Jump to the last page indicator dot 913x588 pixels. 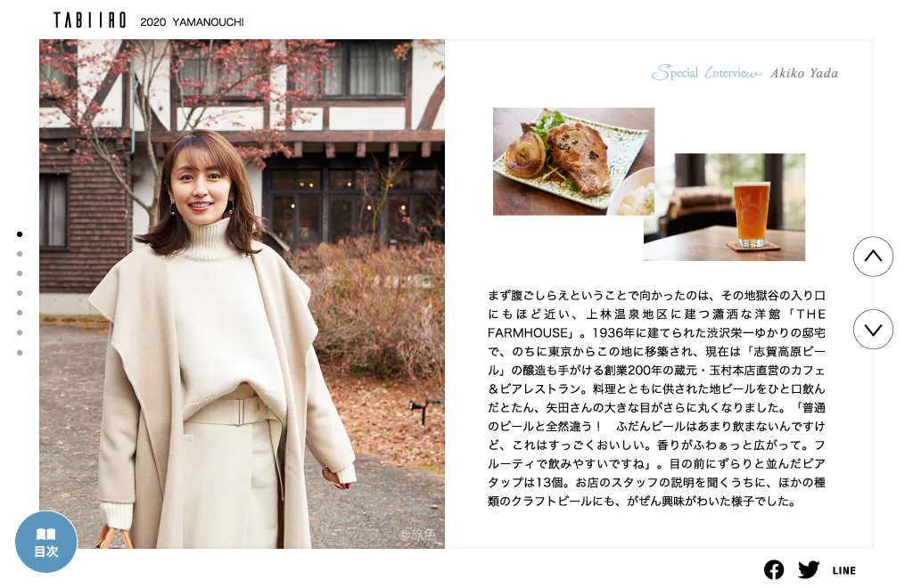[20, 353]
